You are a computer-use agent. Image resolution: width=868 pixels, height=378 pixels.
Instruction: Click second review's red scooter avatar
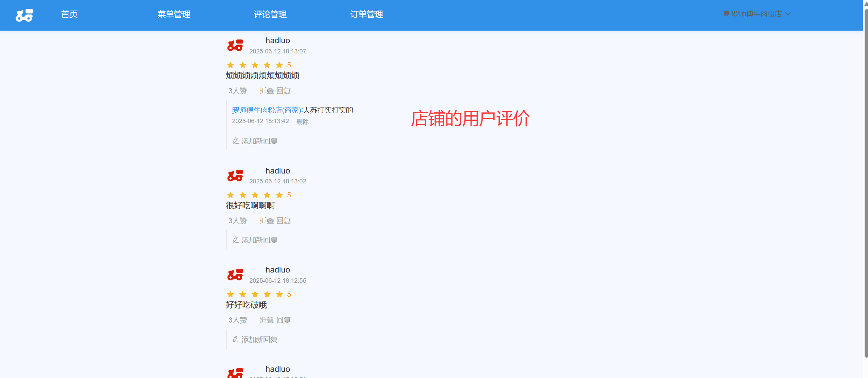(235, 176)
